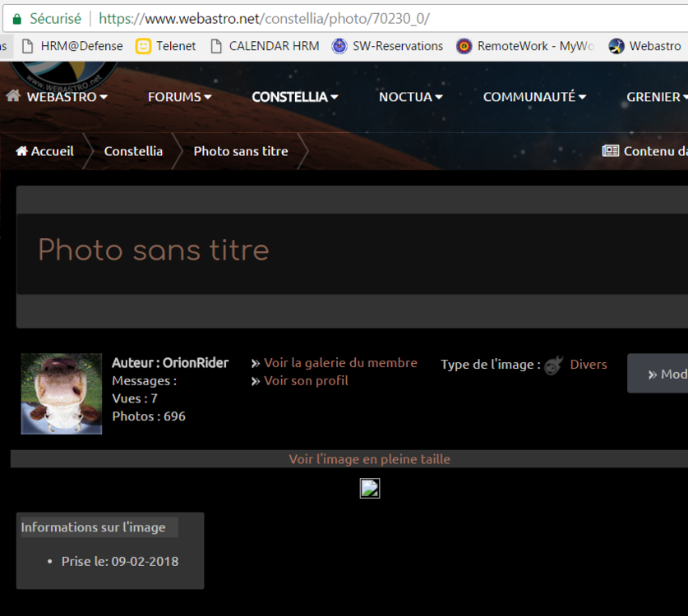
Task: Click the Type de l'image label
Action: click(491, 365)
